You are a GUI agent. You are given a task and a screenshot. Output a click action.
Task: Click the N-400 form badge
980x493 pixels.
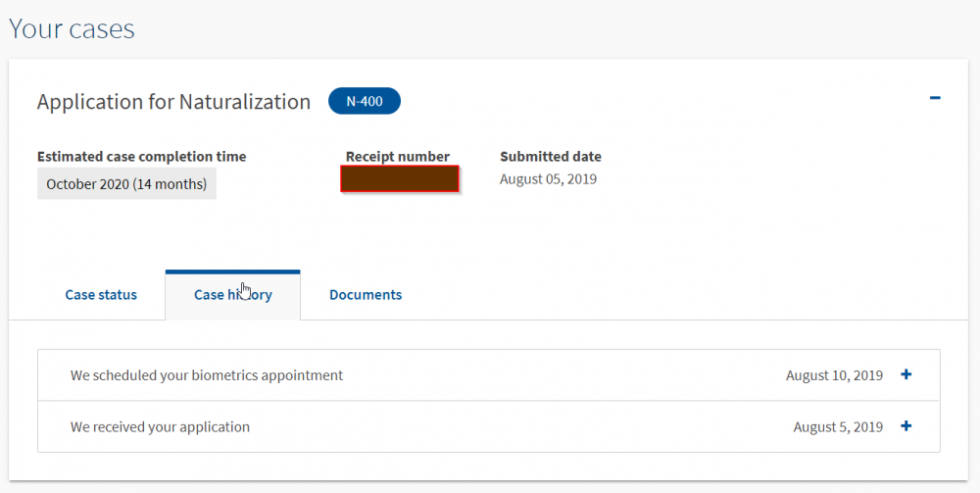pyautogui.click(x=365, y=101)
